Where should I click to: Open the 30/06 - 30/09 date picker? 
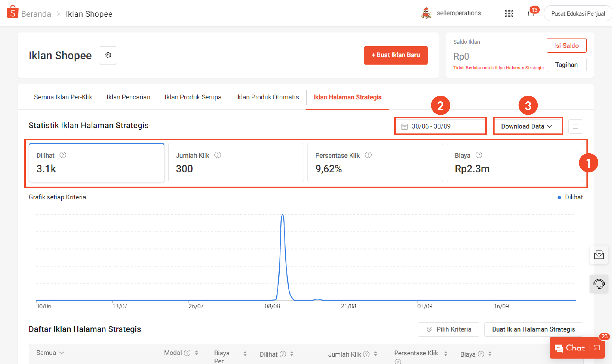click(440, 126)
